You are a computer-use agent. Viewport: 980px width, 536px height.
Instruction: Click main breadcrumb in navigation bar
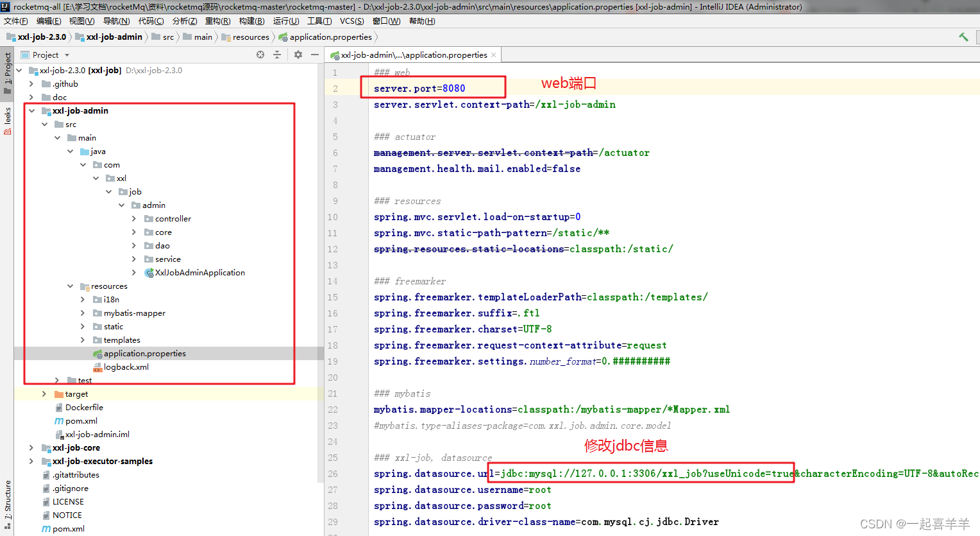coord(198,37)
